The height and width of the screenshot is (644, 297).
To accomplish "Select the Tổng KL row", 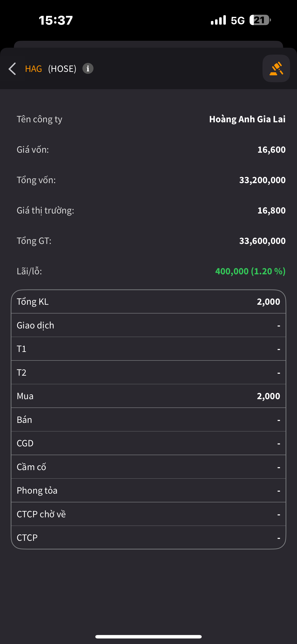I will click(148, 302).
